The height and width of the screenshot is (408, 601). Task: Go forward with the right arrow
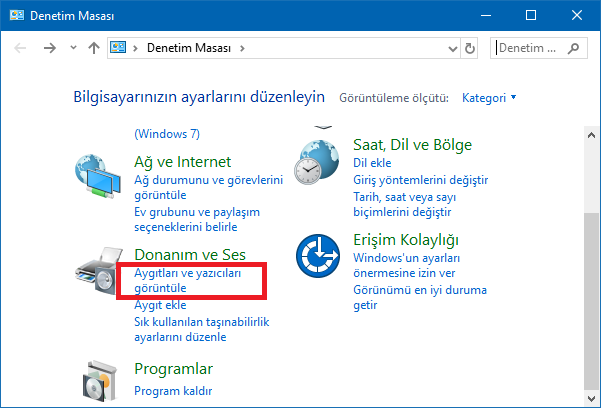click(49, 48)
